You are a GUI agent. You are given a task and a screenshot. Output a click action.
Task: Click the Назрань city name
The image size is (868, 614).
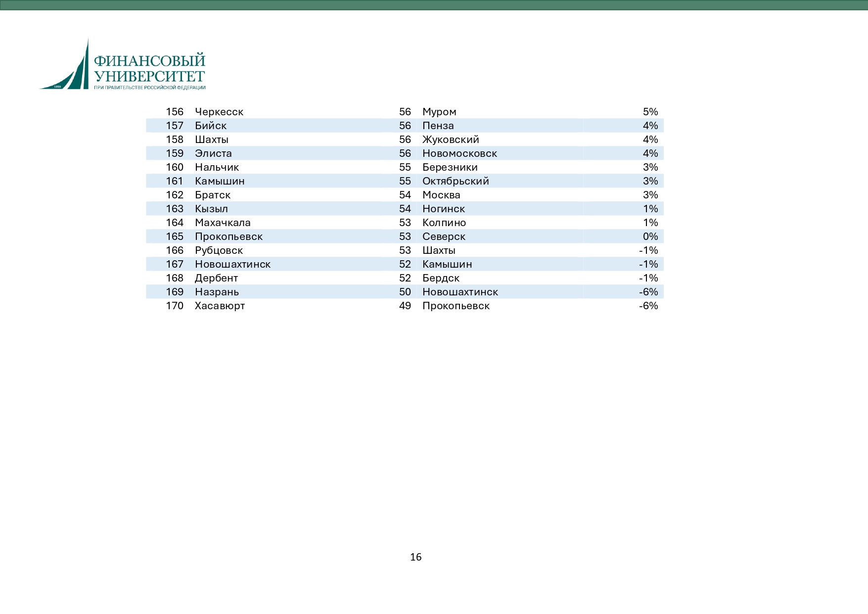(x=217, y=292)
